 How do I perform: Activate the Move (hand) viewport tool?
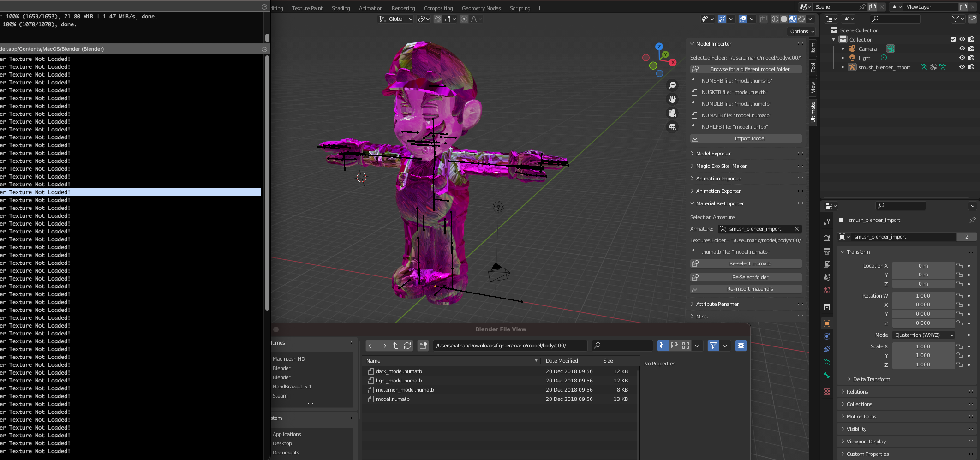[673, 99]
